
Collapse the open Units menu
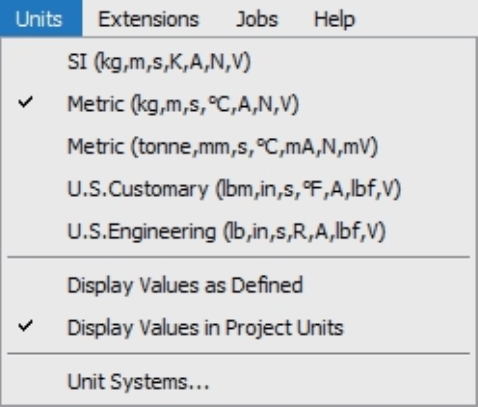pos(39,19)
